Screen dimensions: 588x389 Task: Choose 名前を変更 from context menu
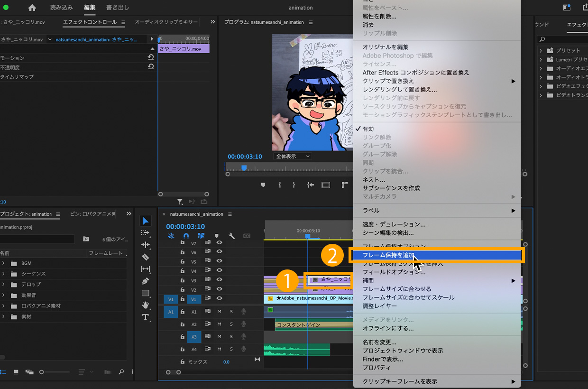pyautogui.click(x=437, y=342)
